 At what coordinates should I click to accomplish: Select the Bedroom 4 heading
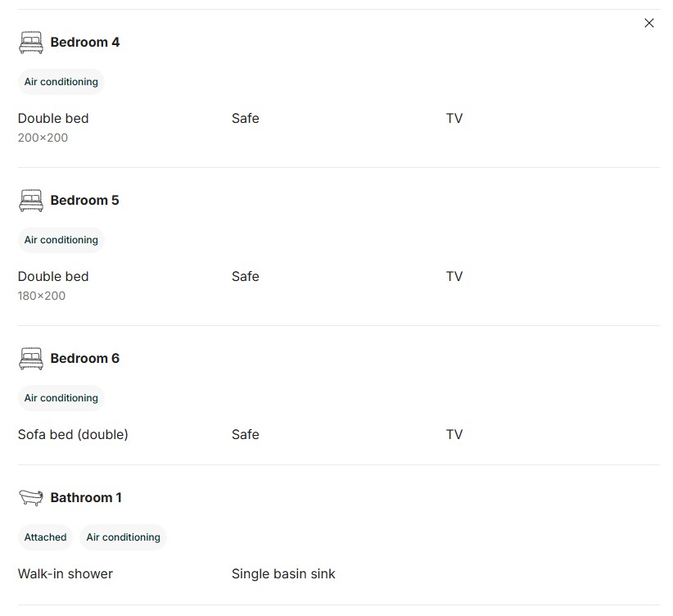click(x=85, y=43)
